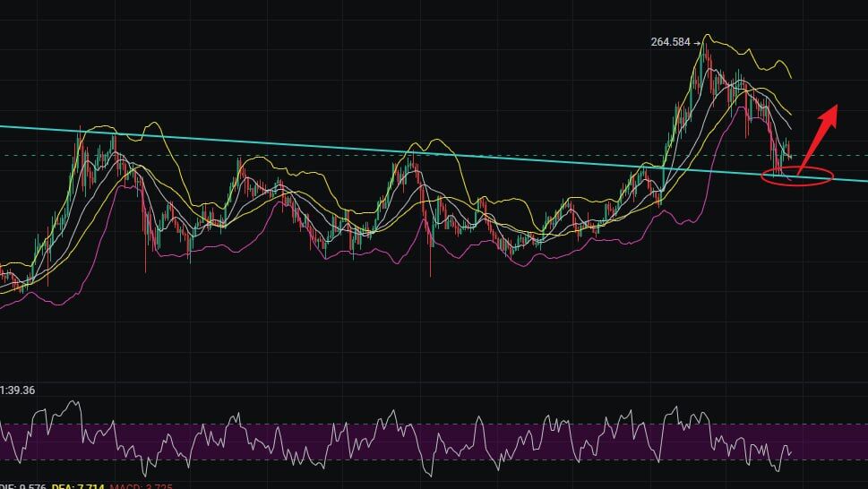
Task: Select the cyan descending trendline
Action: (269, 143)
